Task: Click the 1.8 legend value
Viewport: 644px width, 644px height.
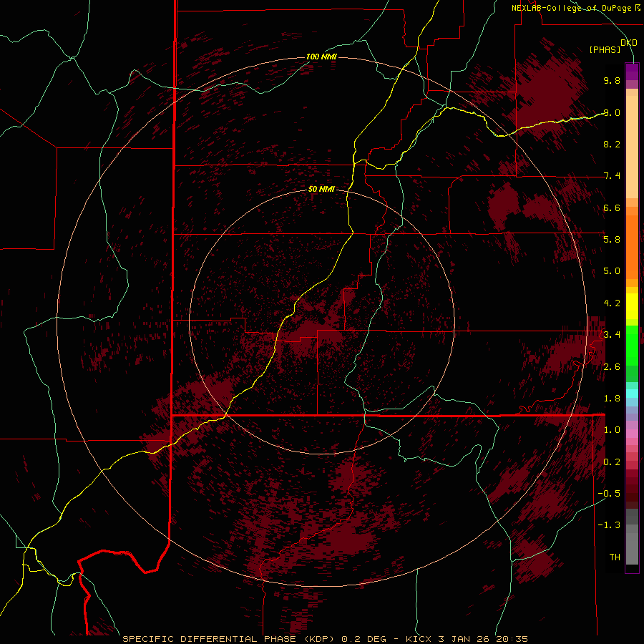Action: pos(612,398)
